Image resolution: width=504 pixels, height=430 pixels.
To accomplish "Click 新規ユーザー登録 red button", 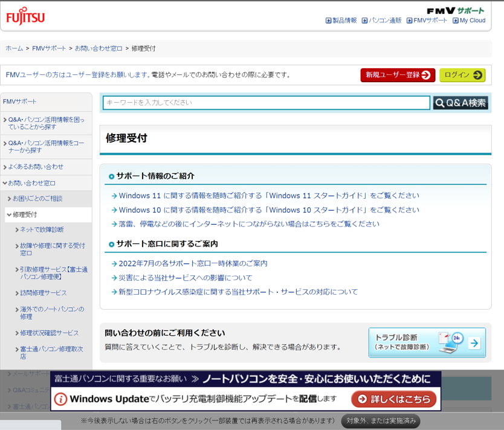I will click(x=398, y=75).
